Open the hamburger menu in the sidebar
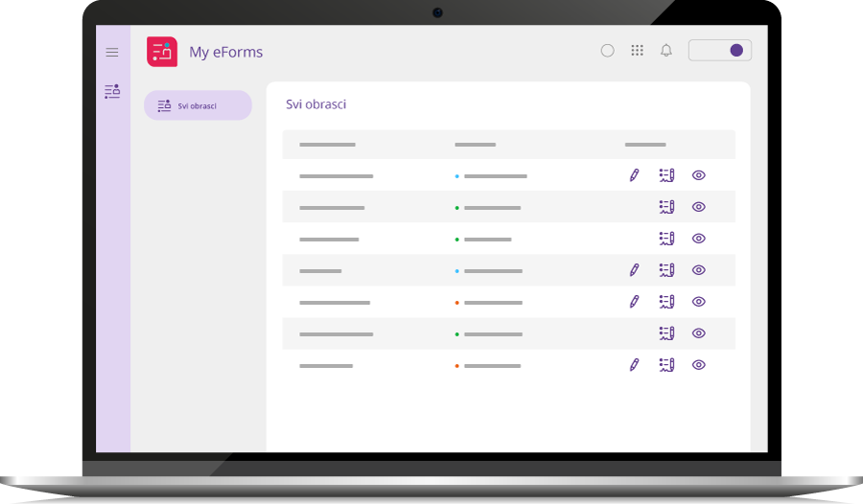This screenshot has width=863, height=504. (112, 53)
